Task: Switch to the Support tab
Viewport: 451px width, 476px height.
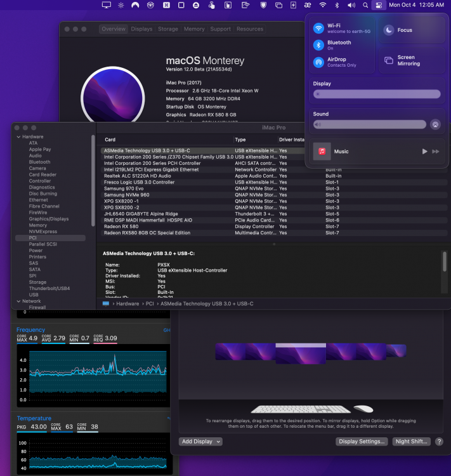Action: click(x=220, y=29)
